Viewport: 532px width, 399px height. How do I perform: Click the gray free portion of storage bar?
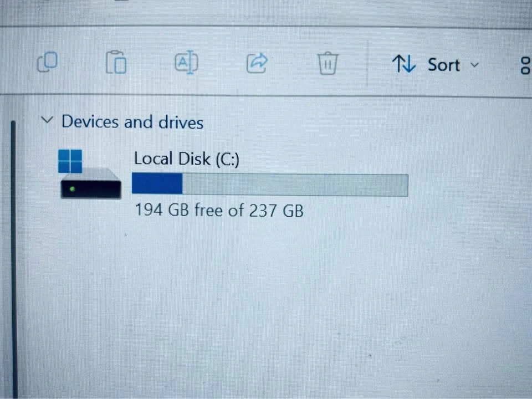pyautogui.click(x=295, y=185)
